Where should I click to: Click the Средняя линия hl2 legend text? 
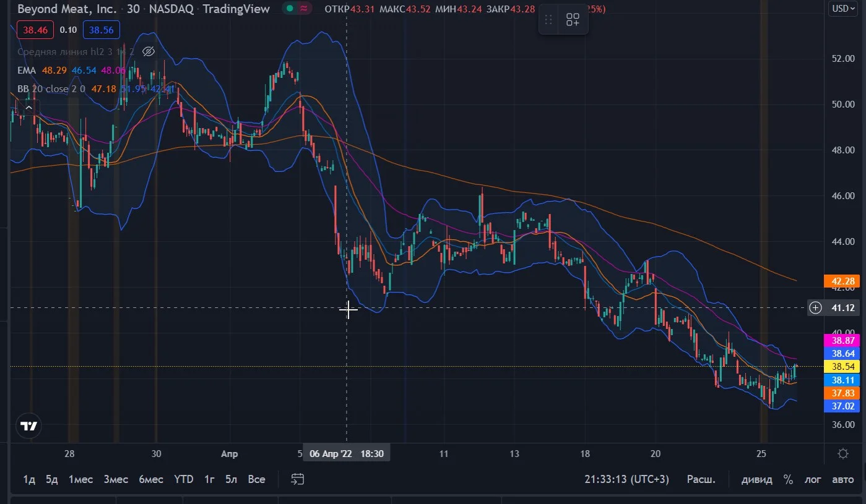(76, 51)
